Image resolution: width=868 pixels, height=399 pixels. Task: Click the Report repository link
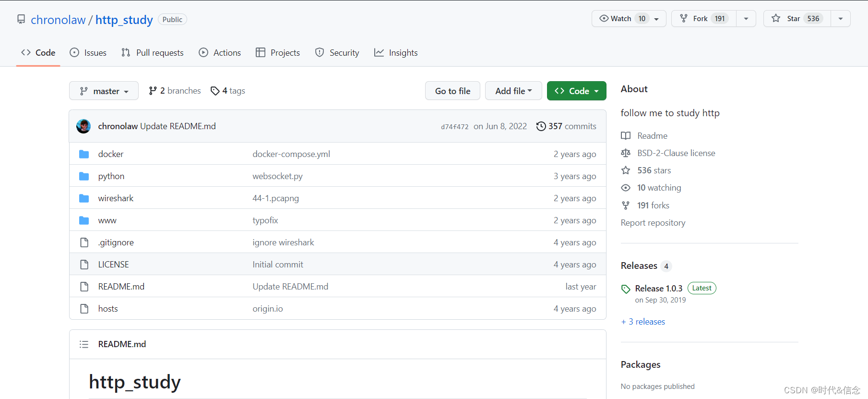pos(653,223)
